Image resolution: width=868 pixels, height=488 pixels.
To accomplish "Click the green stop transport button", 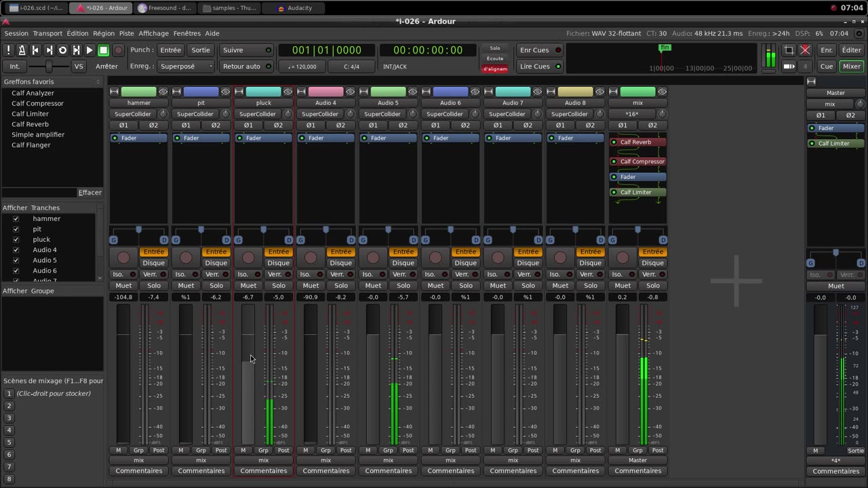I will point(103,50).
